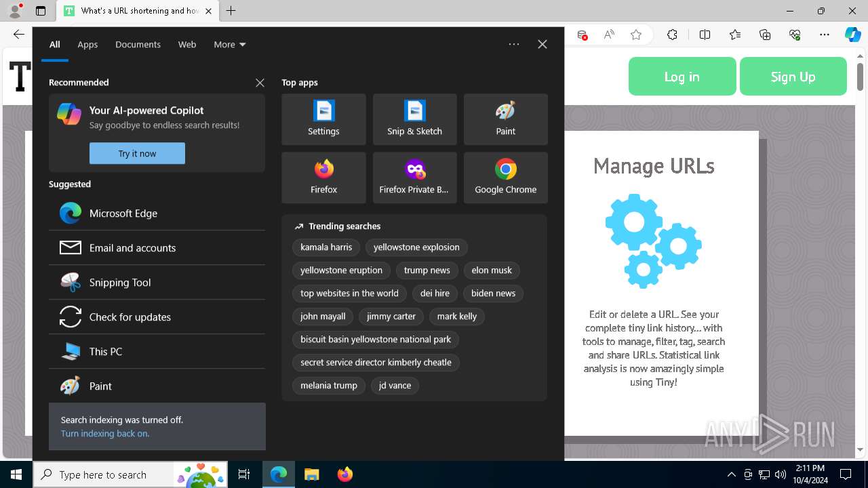Click Edge read aloud icon

click(609, 35)
